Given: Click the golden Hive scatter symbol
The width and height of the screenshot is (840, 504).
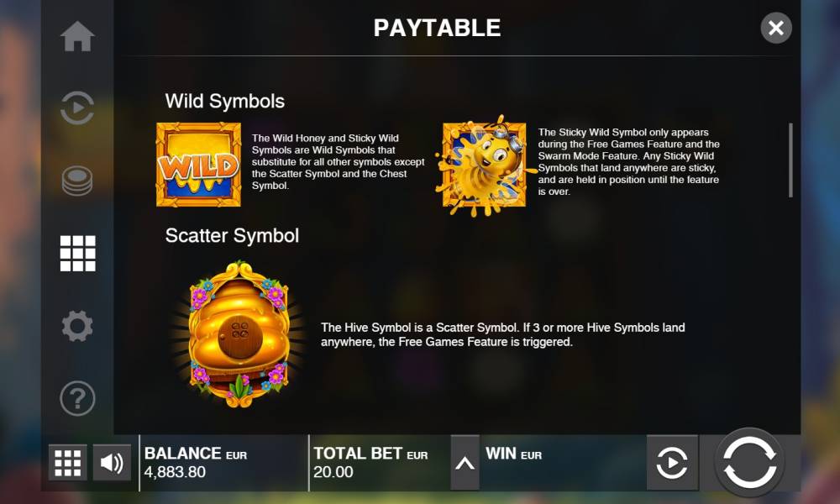Looking at the screenshot, I should point(239,334).
